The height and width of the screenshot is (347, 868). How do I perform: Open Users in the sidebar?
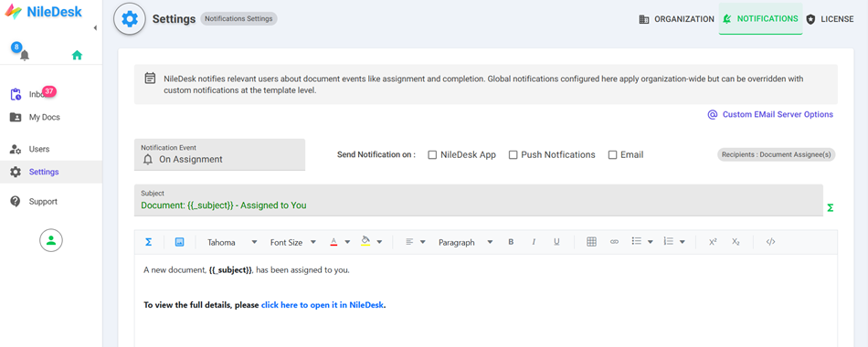tap(51, 149)
